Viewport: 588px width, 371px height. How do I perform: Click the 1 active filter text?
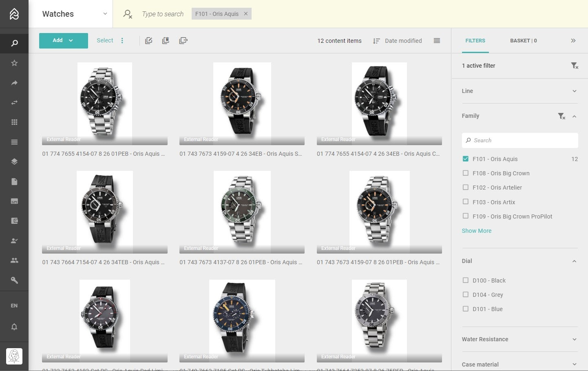pos(478,66)
